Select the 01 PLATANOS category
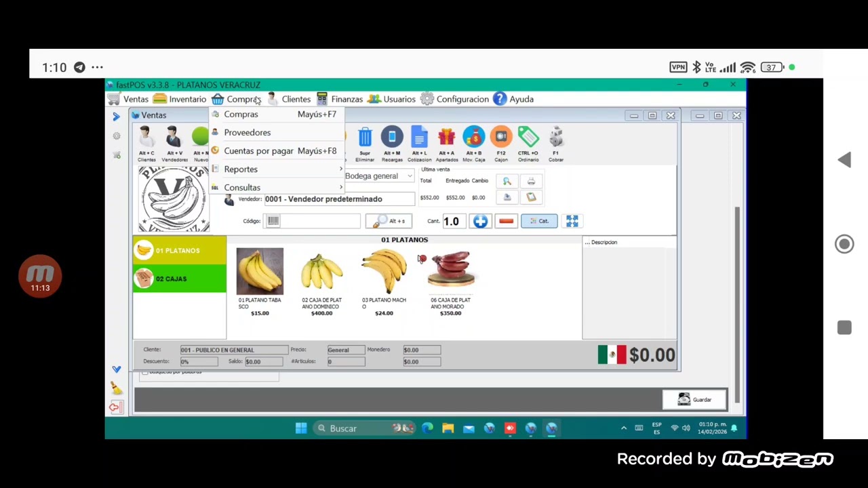The width and height of the screenshot is (868, 488). point(180,250)
